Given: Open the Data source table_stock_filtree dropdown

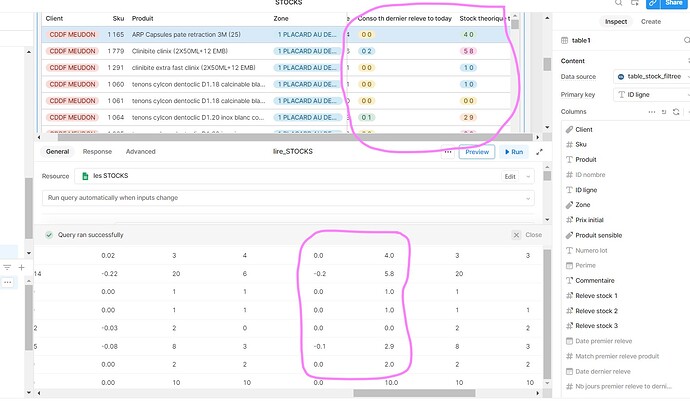Looking at the screenshot, I should coord(652,77).
